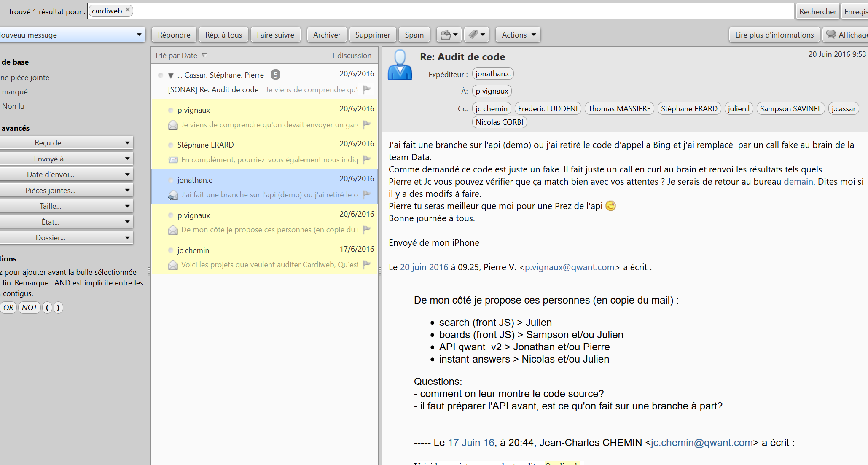868x465 pixels.
Task: Open the État... filter dropdown
Action: point(66,222)
